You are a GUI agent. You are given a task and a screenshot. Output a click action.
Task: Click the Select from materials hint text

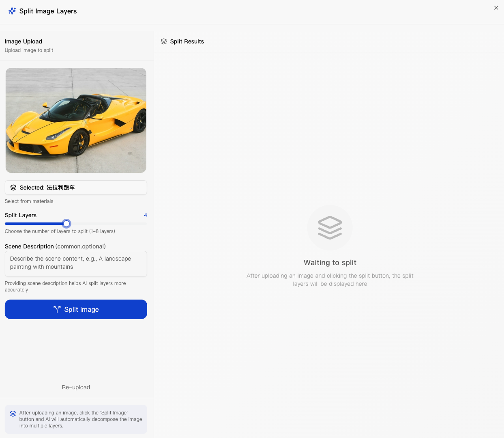click(29, 201)
